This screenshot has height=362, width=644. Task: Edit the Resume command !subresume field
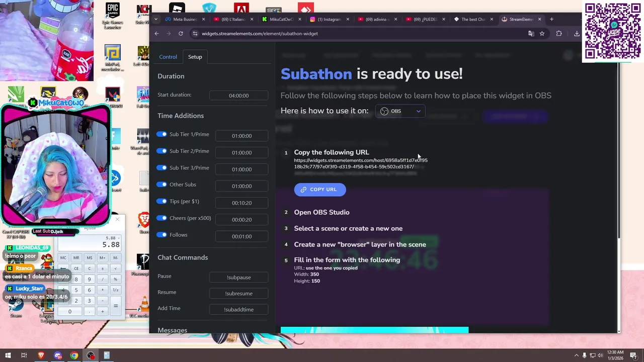click(238, 294)
